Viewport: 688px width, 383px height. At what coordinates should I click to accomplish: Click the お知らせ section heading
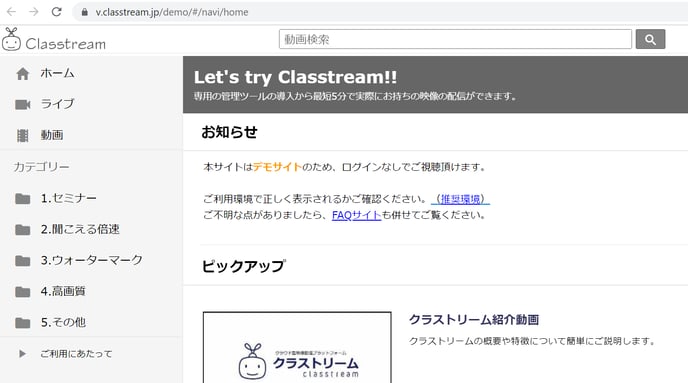(x=229, y=132)
